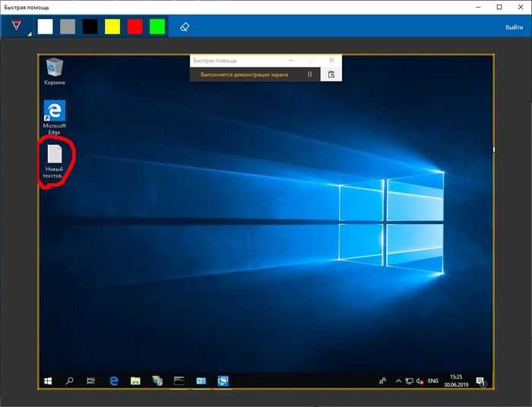
Task: Select the Новый текстовый document icon
Action: coord(54,161)
